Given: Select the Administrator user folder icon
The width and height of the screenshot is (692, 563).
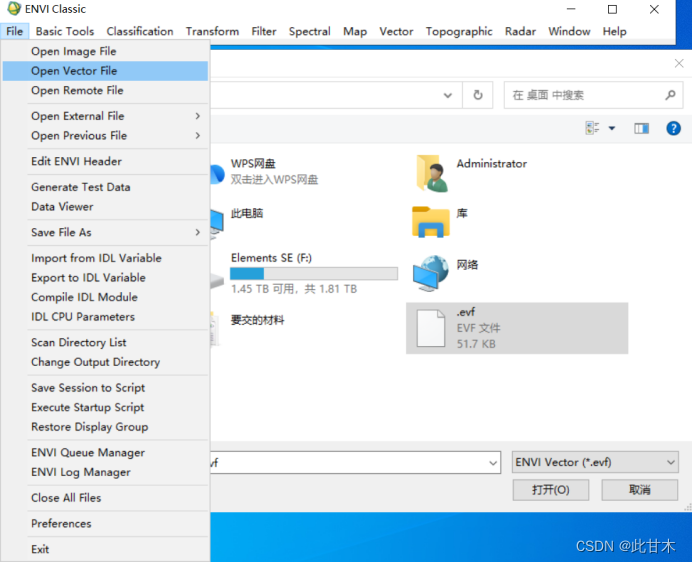Looking at the screenshot, I should [432, 173].
